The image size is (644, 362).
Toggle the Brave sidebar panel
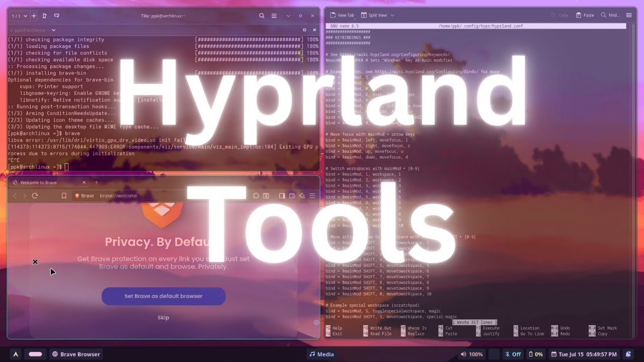(282, 196)
